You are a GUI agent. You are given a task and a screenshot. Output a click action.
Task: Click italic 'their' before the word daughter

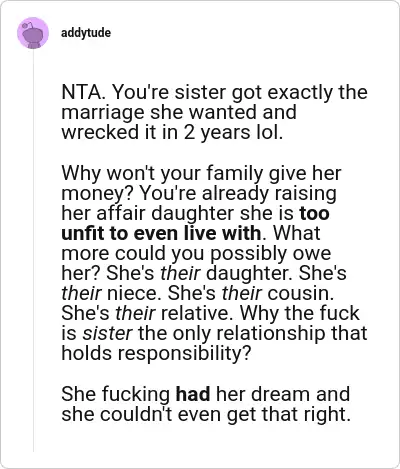tap(180, 273)
